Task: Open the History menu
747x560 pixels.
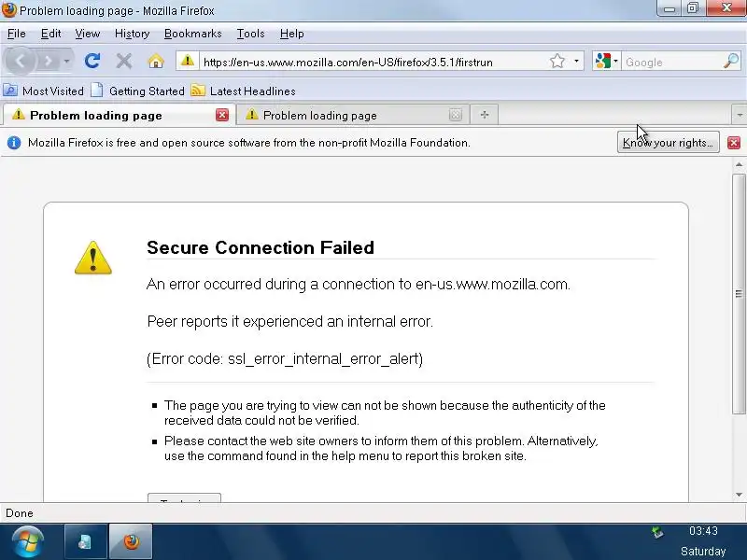Action: pyautogui.click(x=132, y=34)
